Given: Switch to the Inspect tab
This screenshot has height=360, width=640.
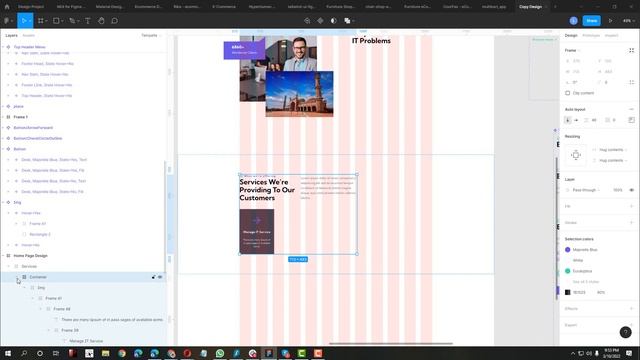Looking at the screenshot, I should 611,36.
